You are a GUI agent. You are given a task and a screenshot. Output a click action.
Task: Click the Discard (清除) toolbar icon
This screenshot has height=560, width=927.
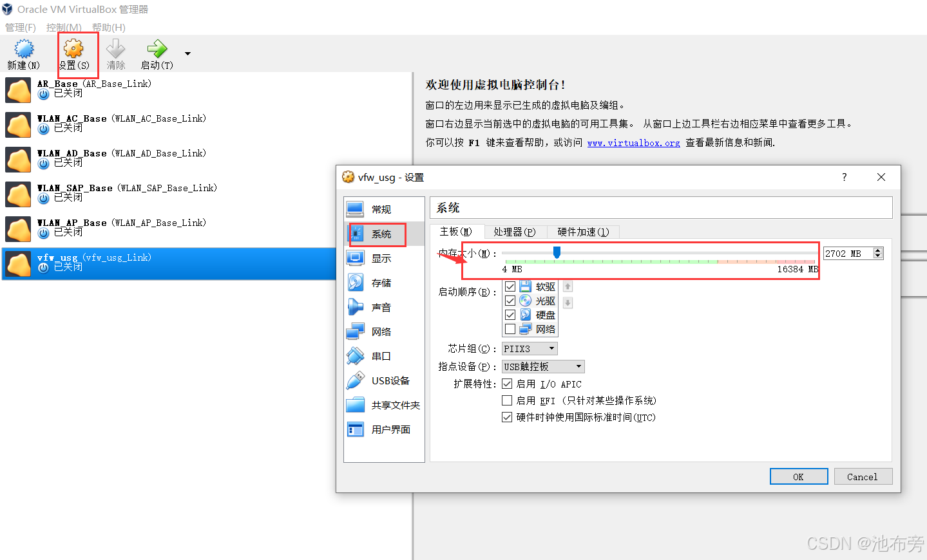[x=116, y=49]
